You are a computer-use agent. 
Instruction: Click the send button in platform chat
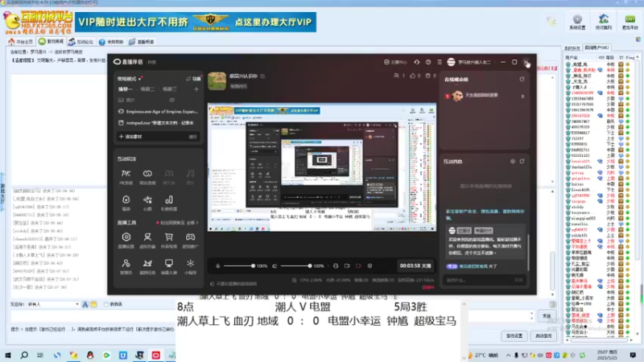click(547, 316)
